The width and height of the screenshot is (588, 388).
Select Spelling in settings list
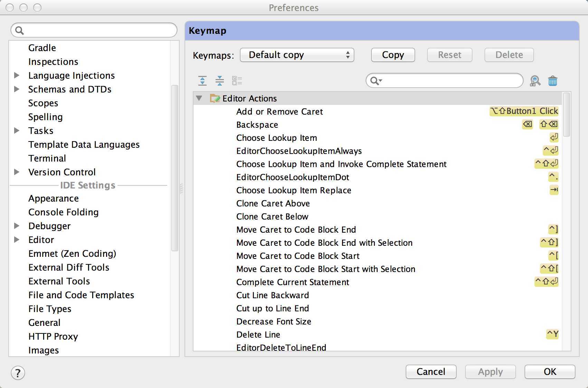click(46, 117)
